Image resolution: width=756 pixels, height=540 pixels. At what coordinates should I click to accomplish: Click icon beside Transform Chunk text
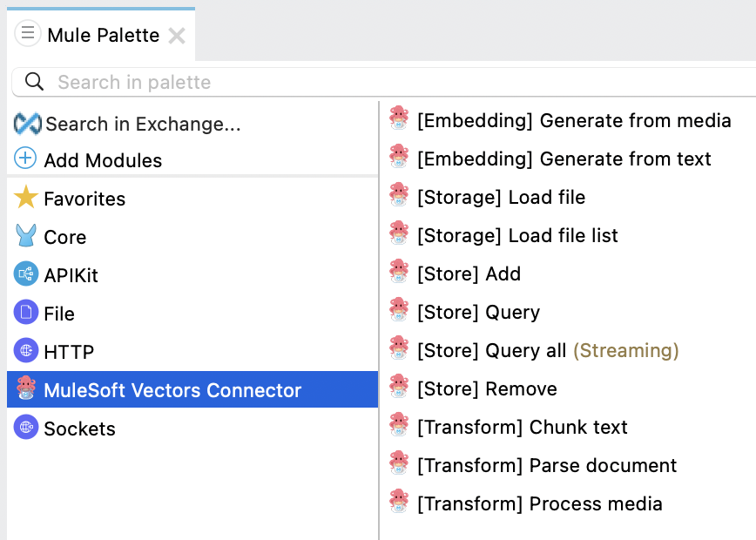[399, 424]
